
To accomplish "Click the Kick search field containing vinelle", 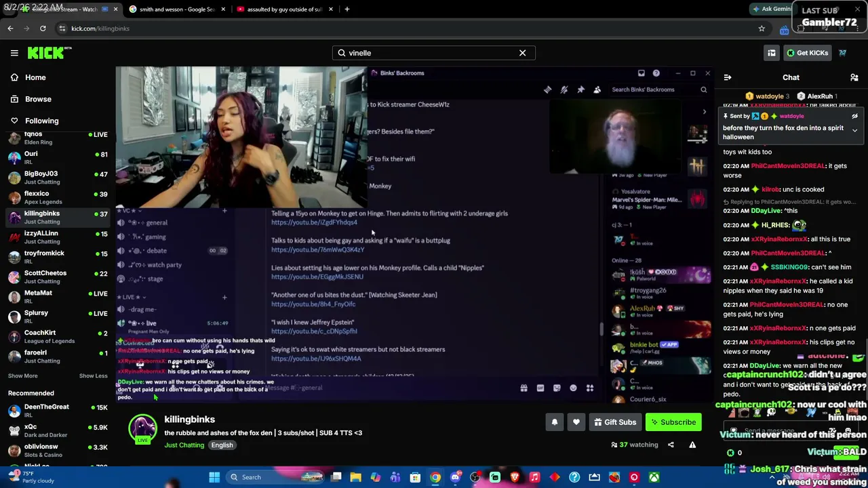I will 433,53.
